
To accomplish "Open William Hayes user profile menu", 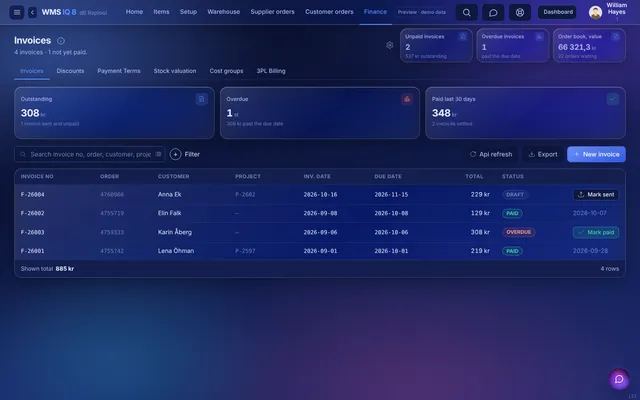I will (x=608, y=11).
